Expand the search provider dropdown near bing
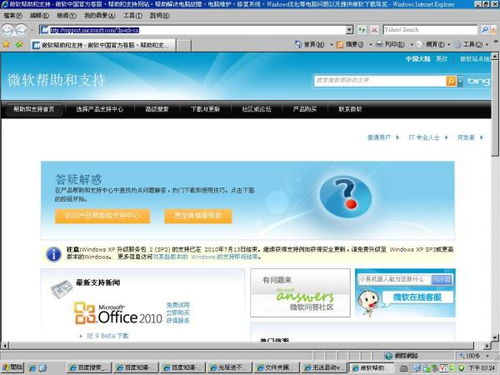This screenshot has width=500, height=375. (x=460, y=81)
